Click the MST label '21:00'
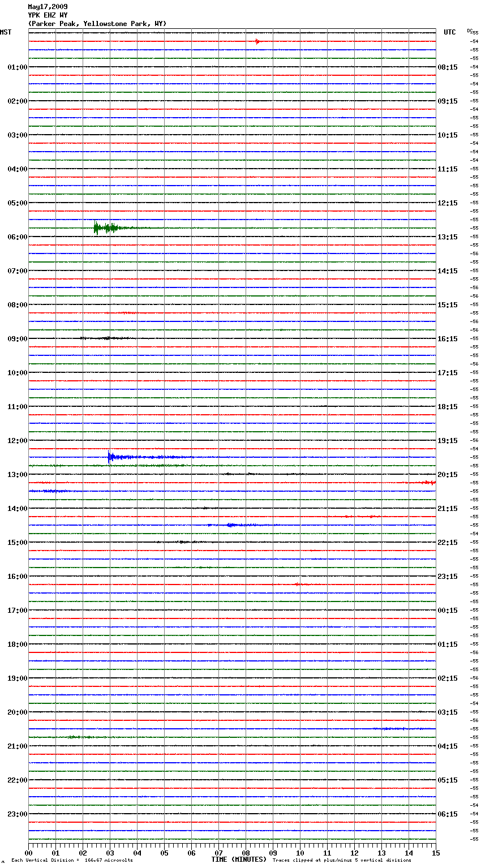This screenshot has height=868, width=481. click(18, 746)
